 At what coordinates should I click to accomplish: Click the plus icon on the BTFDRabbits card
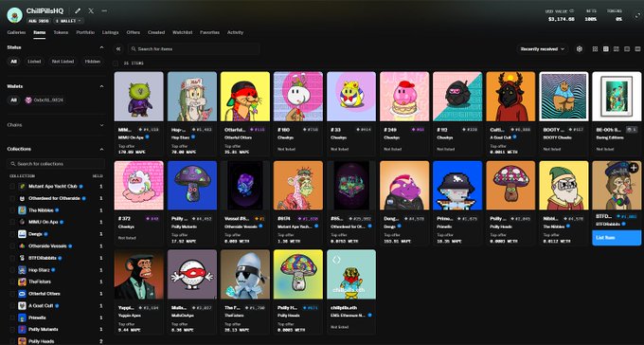click(634, 168)
